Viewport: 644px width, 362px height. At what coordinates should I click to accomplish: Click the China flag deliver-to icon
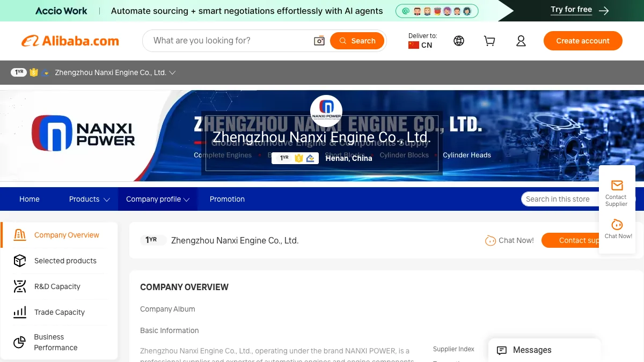[x=413, y=45]
